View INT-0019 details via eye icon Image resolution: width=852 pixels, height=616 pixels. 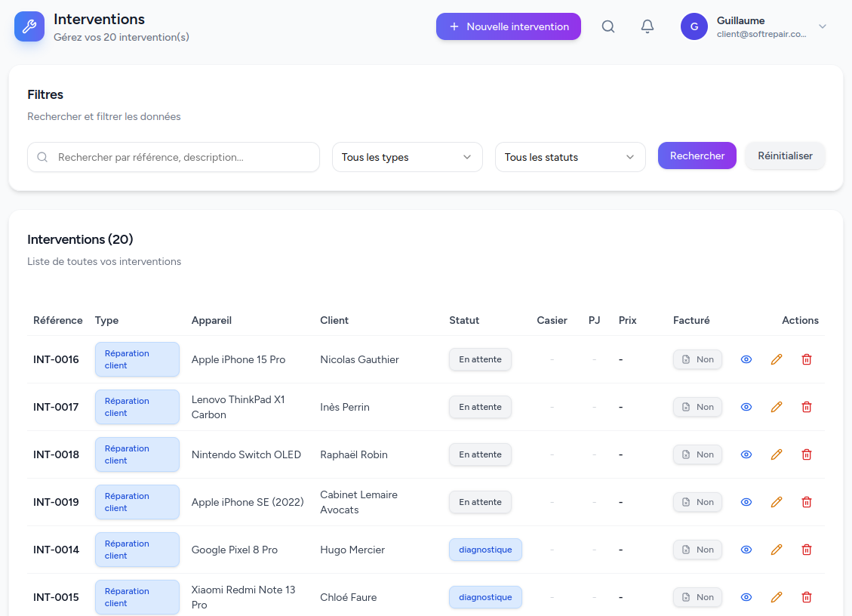coord(746,502)
